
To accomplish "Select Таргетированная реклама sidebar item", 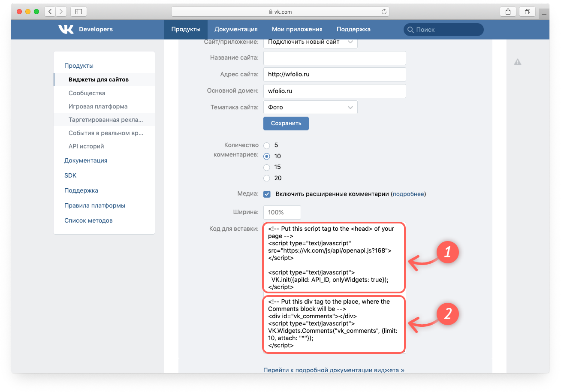I will coord(104,120).
